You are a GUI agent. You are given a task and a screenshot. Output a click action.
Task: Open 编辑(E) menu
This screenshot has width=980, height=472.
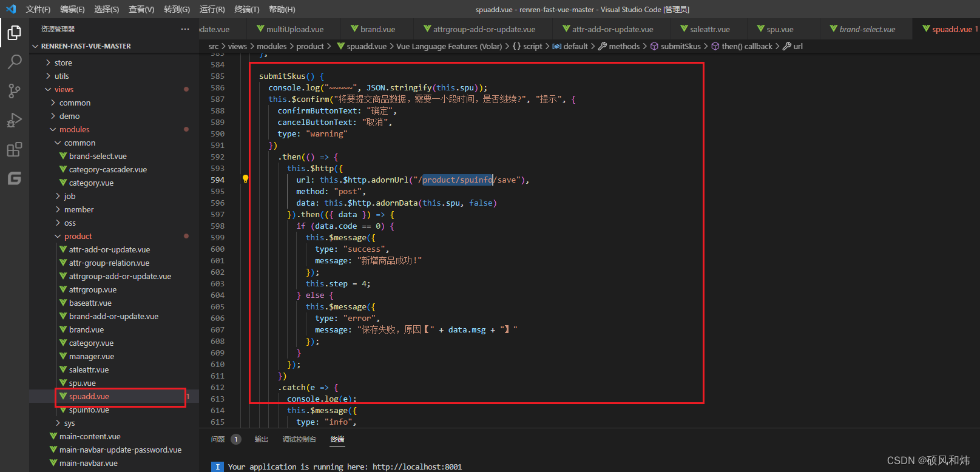pyautogui.click(x=72, y=9)
